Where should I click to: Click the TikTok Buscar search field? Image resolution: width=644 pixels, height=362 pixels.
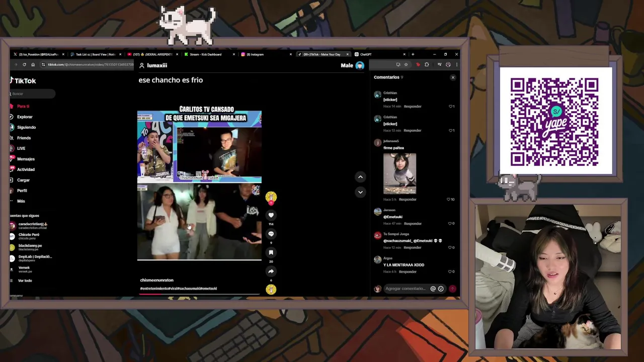[32, 94]
